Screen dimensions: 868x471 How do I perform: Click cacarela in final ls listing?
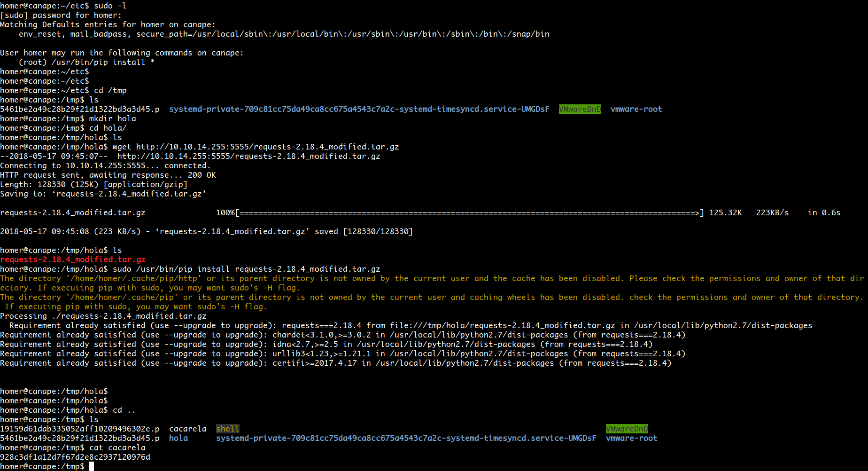click(188, 429)
